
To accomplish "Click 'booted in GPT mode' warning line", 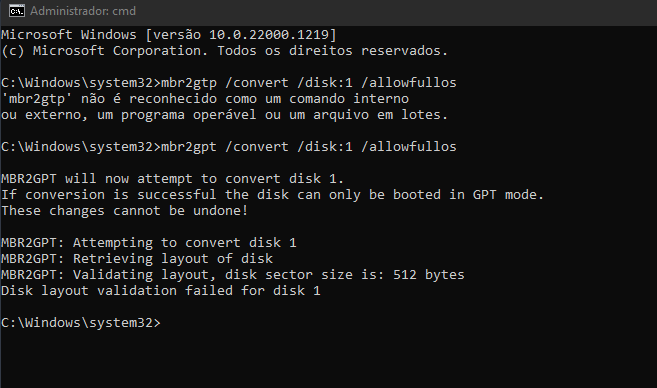I will [x=272, y=194].
